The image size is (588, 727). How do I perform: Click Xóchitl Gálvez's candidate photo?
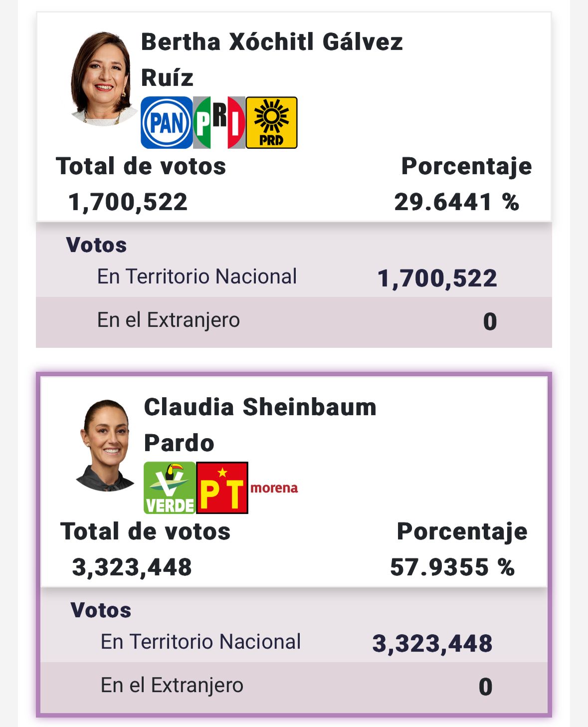coord(102,78)
